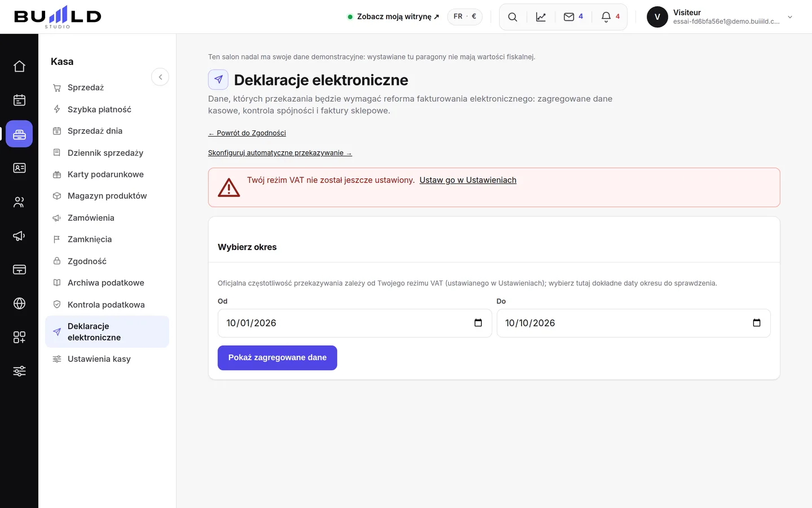This screenshot has width=812, height=508.
Task: Click Pokaż zagregowane dane button
Action: (277, 358)
